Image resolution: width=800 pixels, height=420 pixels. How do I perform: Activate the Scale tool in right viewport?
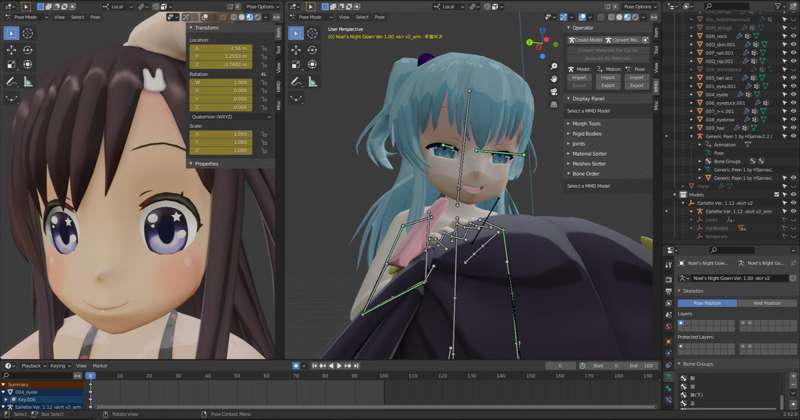(296, 64)
